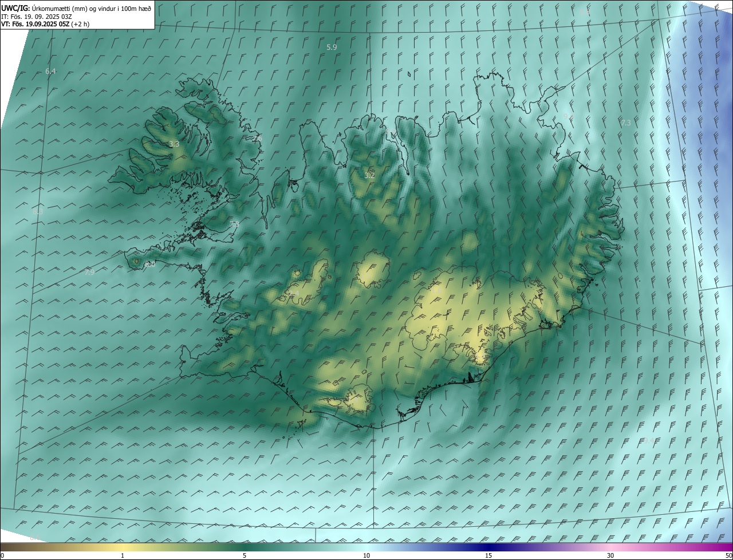The height and width of the screenshot is (560, 733).
Task: Click the map value label "5.9"
Action: pyautogui.click(x=332, y=47)
